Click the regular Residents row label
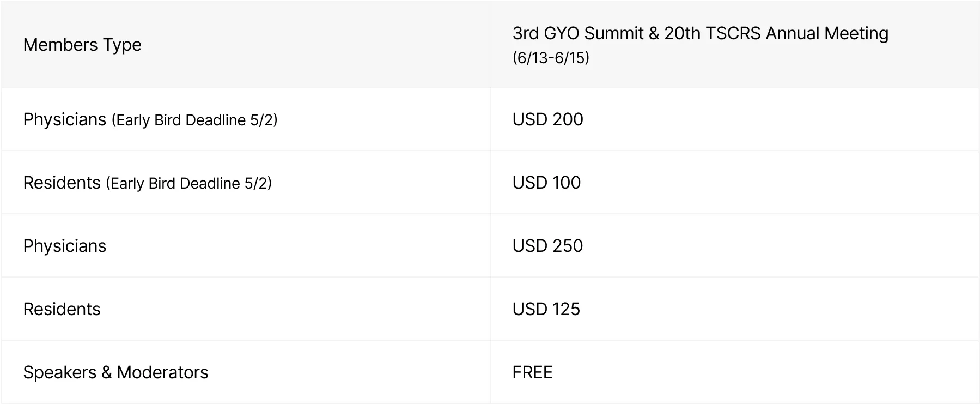This screenshot has width=980, height=404. pos(62,309)
